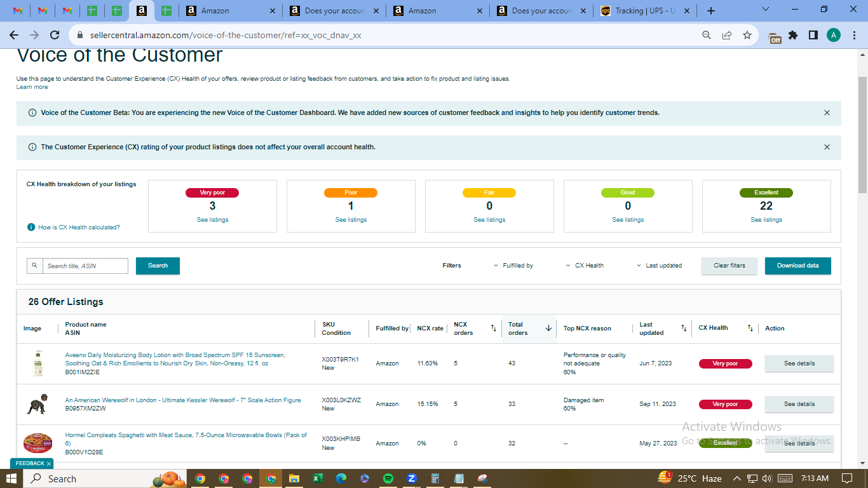Screen dimensions: 868x488
Task: Sort listings by Last updated column
Action: [x=684, y=328]
